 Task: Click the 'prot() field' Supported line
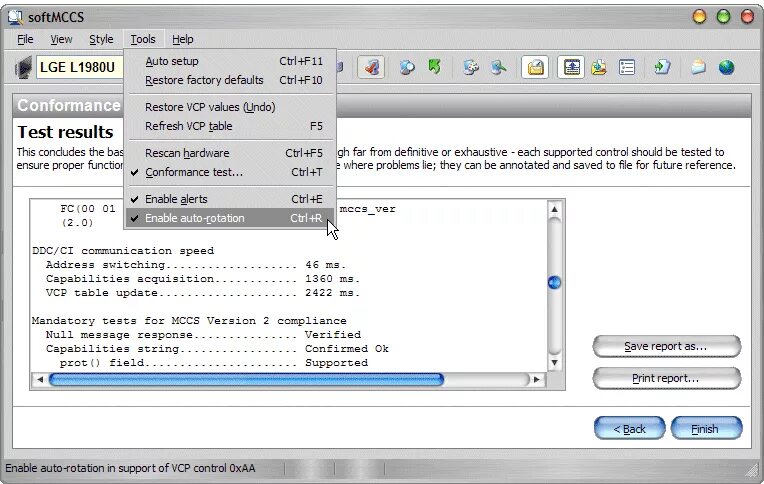(x=213, y=363)
